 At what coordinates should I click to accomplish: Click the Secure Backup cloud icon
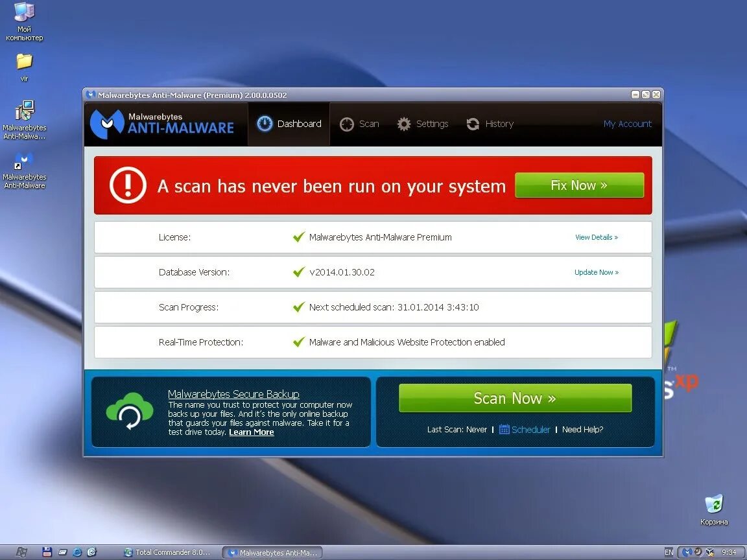(x=130, y=411)
